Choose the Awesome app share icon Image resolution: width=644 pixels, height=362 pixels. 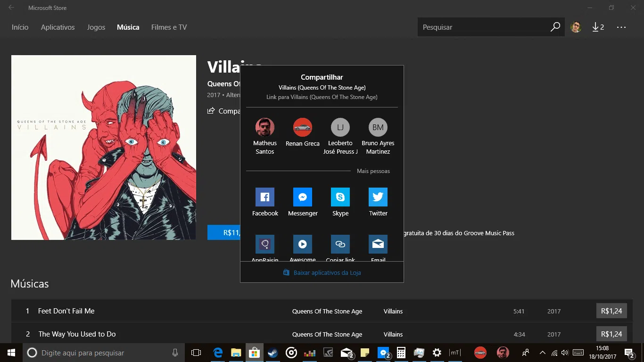[303, 244]
